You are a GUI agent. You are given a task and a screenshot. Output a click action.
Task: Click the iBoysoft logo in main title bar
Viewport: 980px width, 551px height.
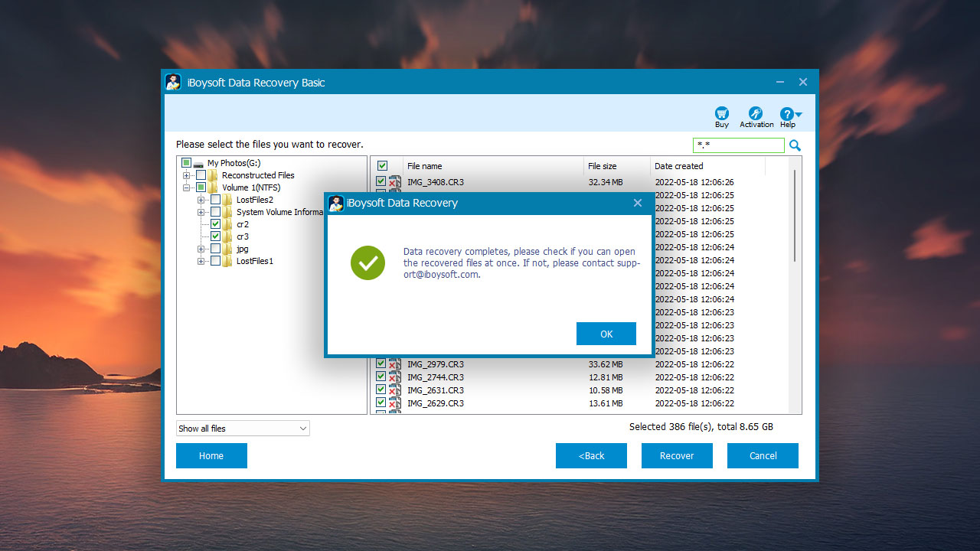coord(174,82)
